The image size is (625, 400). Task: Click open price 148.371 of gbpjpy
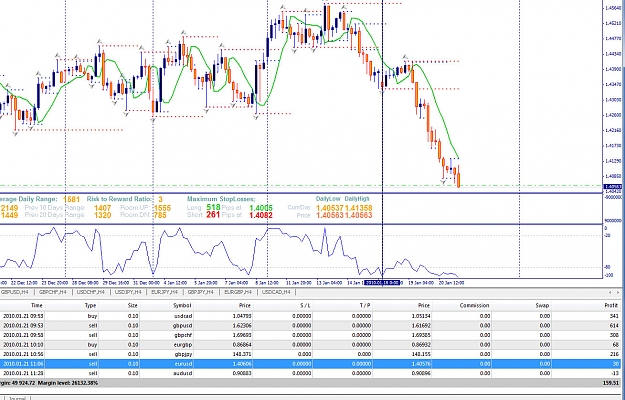[x=242, y=354]
